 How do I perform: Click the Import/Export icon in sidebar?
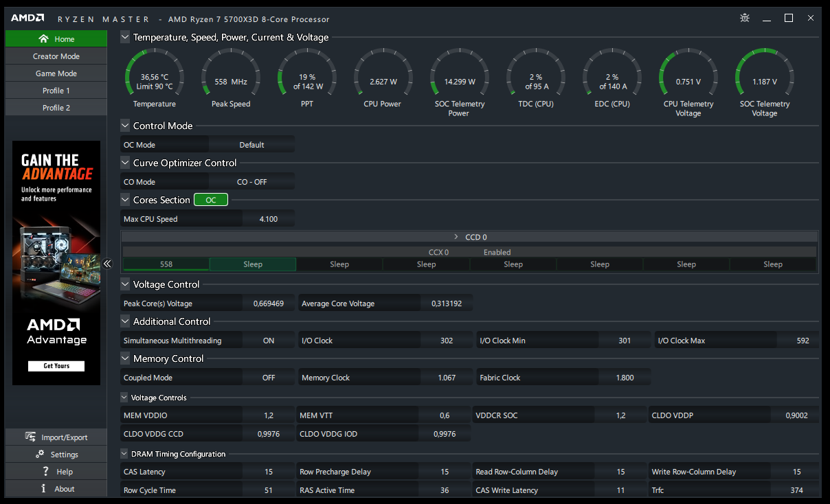point(30,437)
